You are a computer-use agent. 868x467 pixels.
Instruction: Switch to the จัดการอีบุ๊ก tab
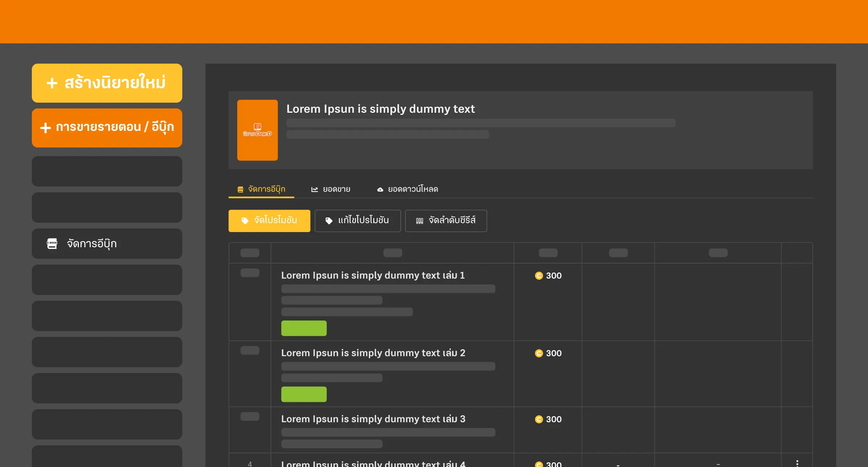click(x=261, y=189)
